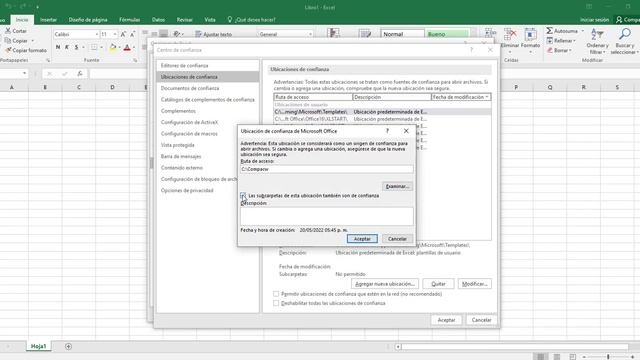Select the Hoja1 sheet tab
Image resolution: width=640 pixels, height=360 pixels.
tap(38, 346)
